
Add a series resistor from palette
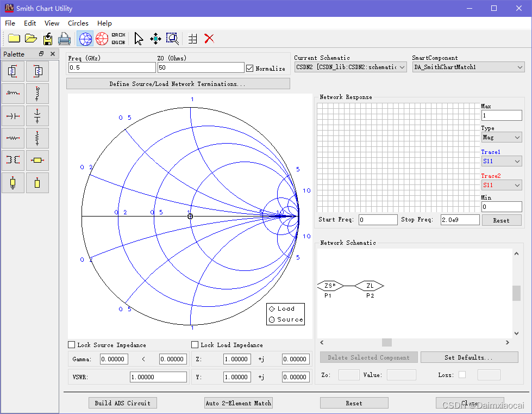[x=13, y=138]
